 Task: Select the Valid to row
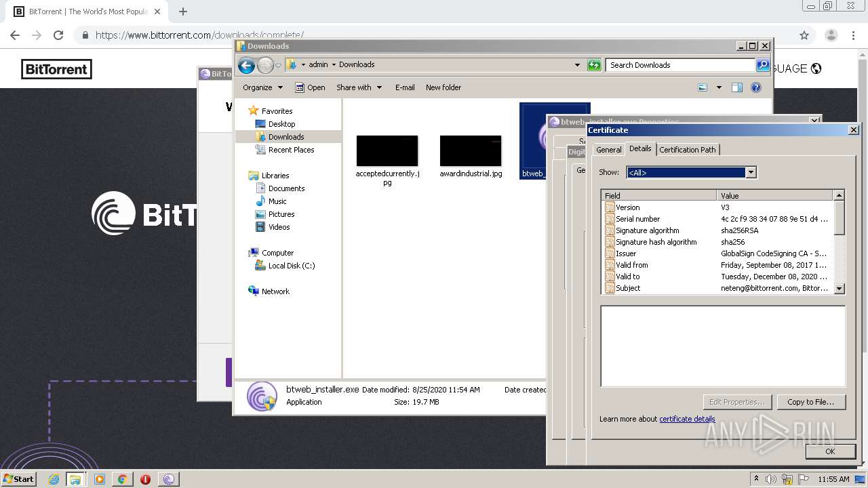(717, 277)
